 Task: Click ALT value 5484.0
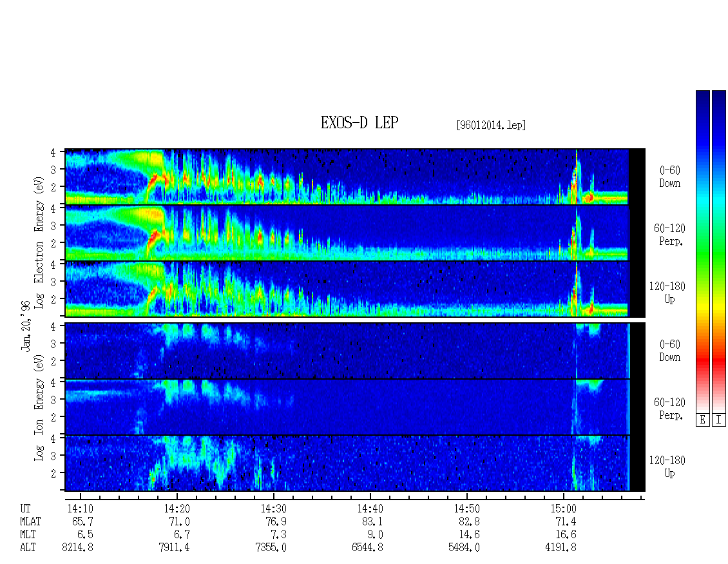(x=464, y=548)
